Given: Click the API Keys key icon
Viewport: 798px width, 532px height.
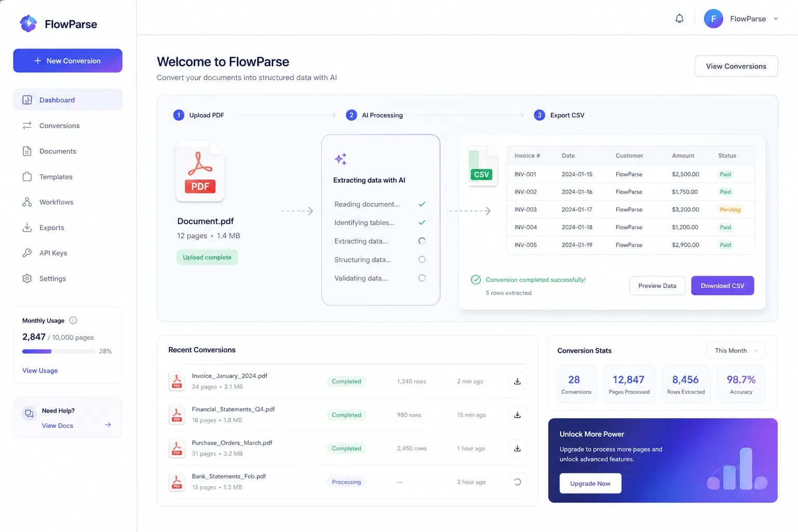Looking at the screenshot, I should pyautogui.click(x=27, y=253).
